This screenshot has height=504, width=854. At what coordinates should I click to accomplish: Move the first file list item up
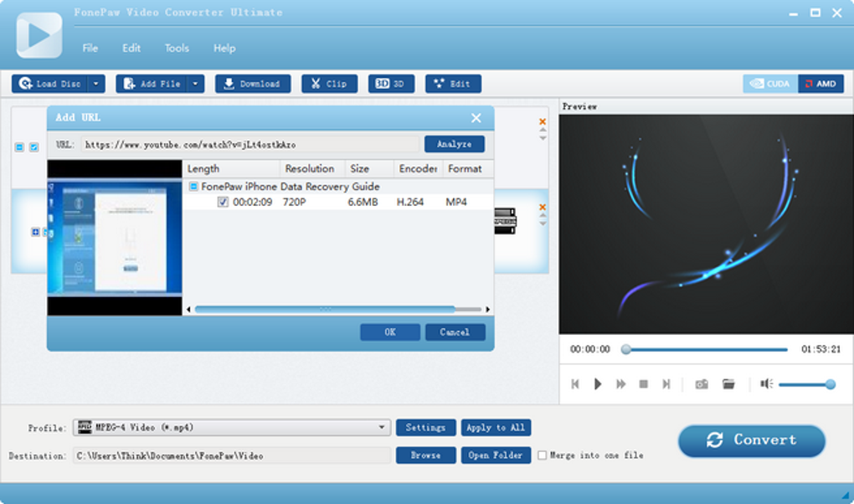(x=543, y=131)
